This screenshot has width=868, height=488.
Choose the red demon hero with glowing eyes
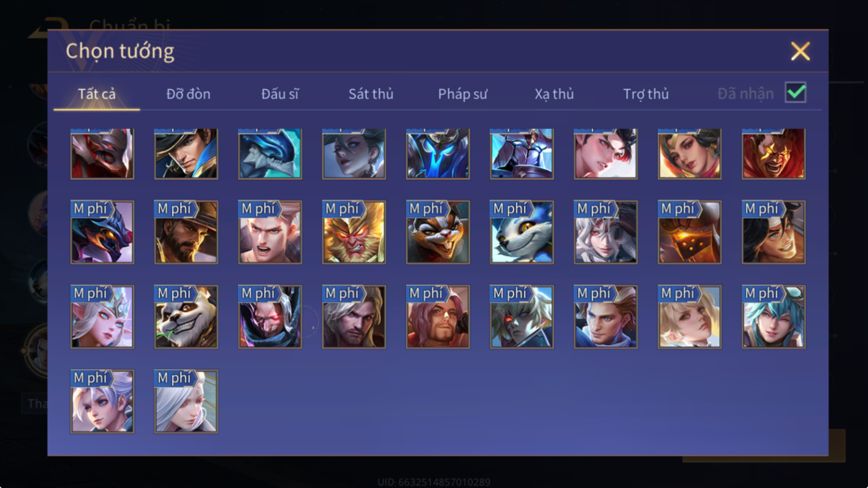point(774,153)
